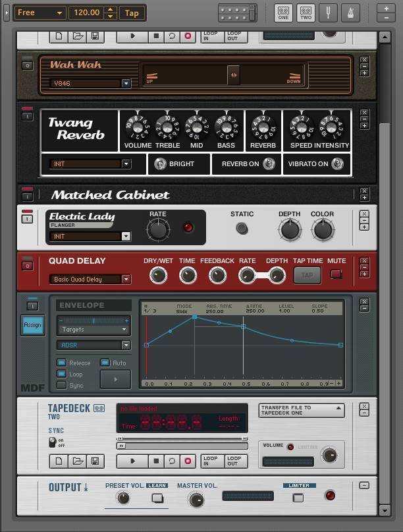Viewport: 403px width, 532px height.
Task: Minimize the Output section
Action: pos(364,485)
